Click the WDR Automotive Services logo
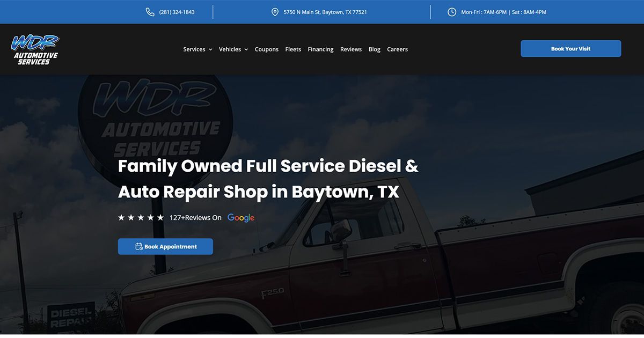The image size is (644, 338). [35, 49]
